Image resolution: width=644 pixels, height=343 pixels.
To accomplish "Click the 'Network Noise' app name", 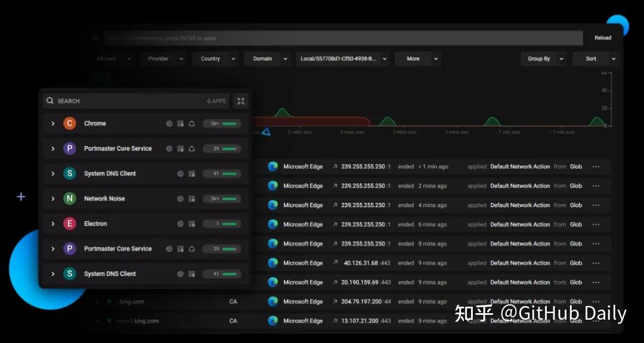I will (x=104, y=199).
